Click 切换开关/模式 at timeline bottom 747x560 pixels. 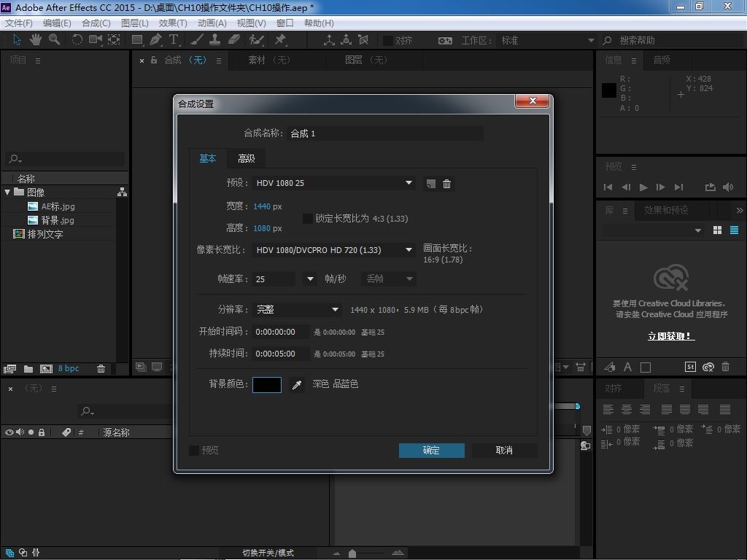tap(268, 553)
